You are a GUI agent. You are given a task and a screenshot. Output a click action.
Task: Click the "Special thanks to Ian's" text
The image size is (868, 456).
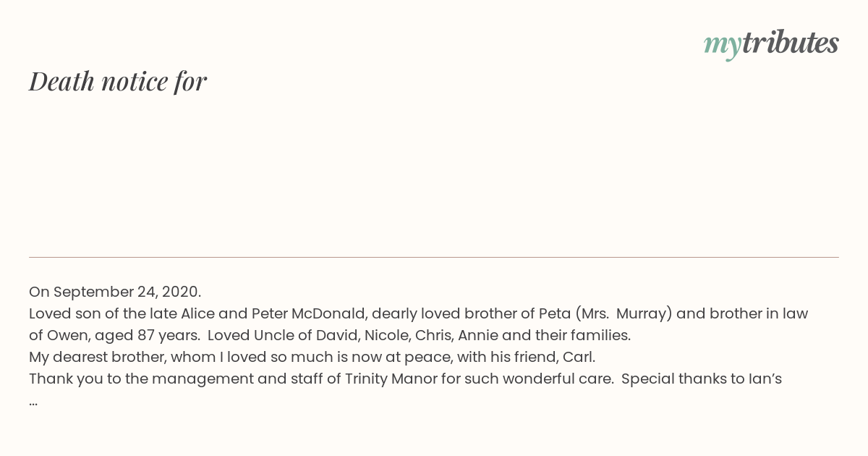tap(701, 379)
